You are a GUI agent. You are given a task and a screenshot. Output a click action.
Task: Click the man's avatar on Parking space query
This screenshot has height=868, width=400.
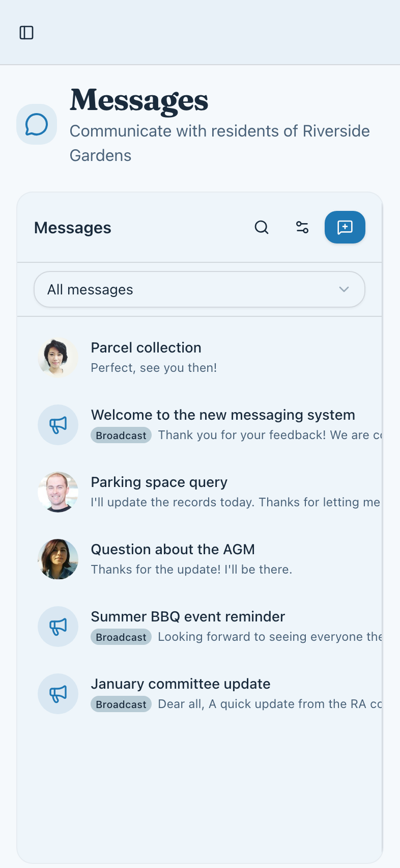point(58,492)
